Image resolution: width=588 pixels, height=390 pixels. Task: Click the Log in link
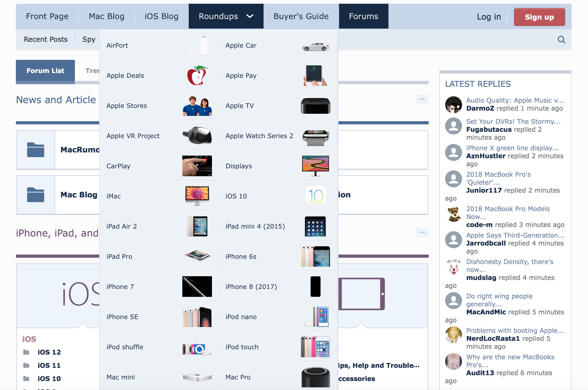click(x=489, y=17)
